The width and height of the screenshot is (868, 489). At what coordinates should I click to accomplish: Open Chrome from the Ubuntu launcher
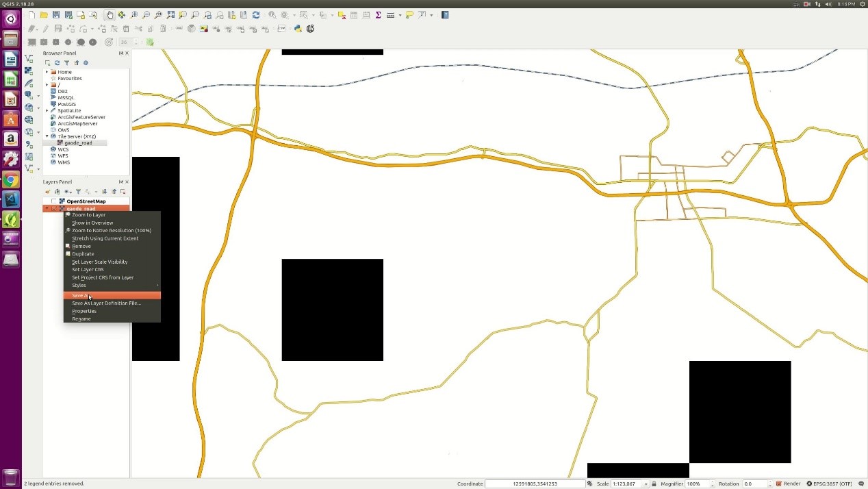tap(10, 180)
